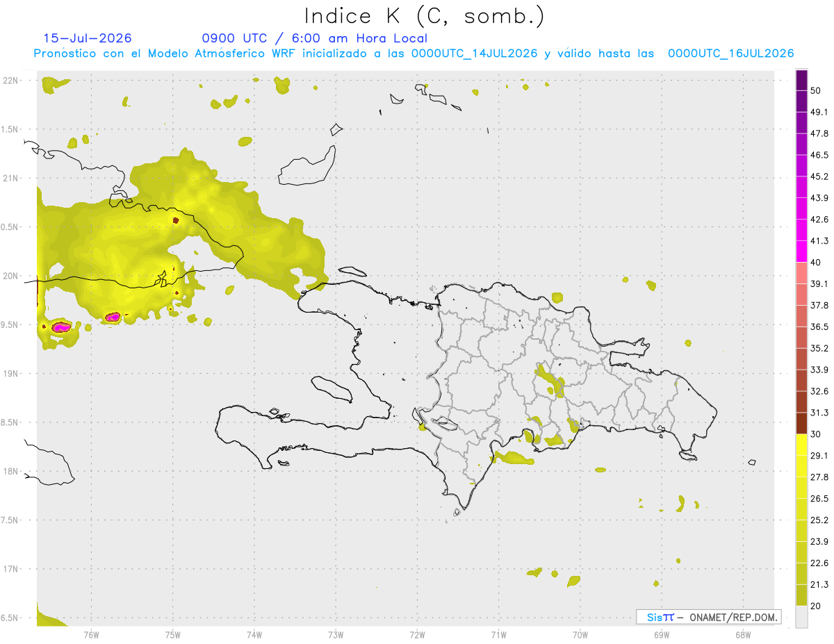The width and height of the screenshot is (834, 644).
Task: Click the "20N" latitude label
Action: tap(10, 276)
